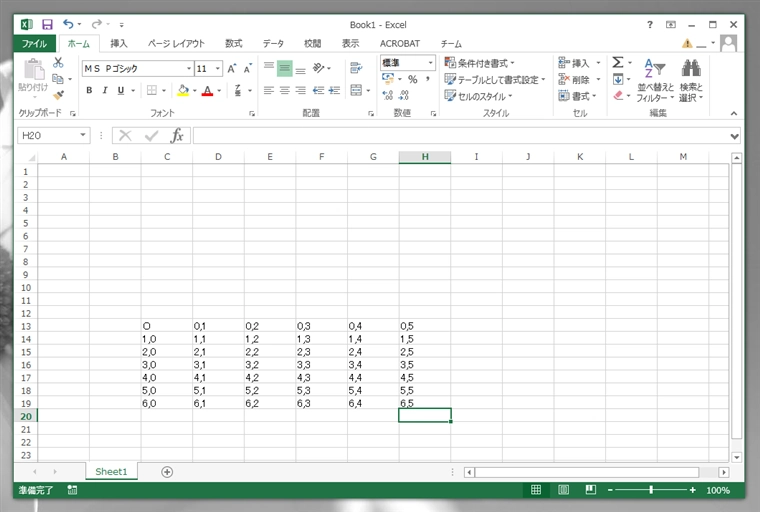Click the Cut scissors icon
Image resolution: width=760 pixels, height=512 pixels.
[58, 63]
